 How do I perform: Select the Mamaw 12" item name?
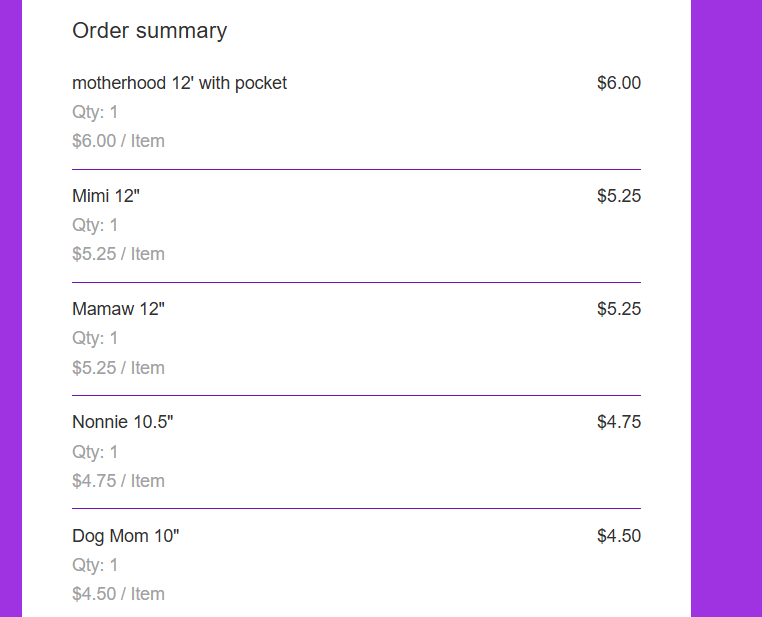118,309
